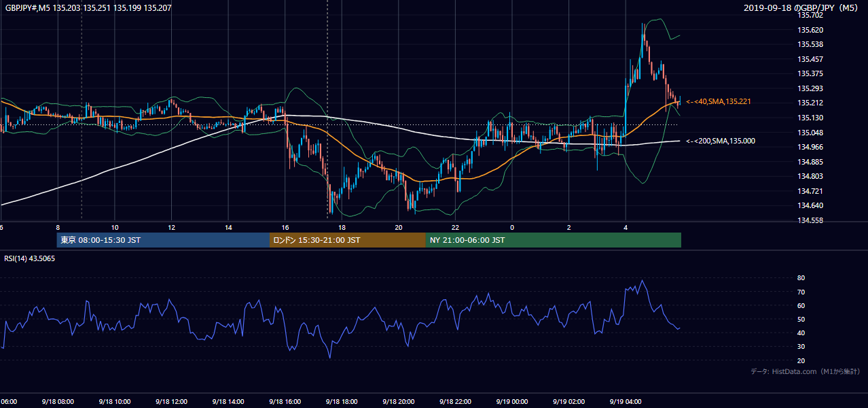Viewport: 868px width, 408px height.
Task: Click price axis value 134.803
Action: (810, 176)
